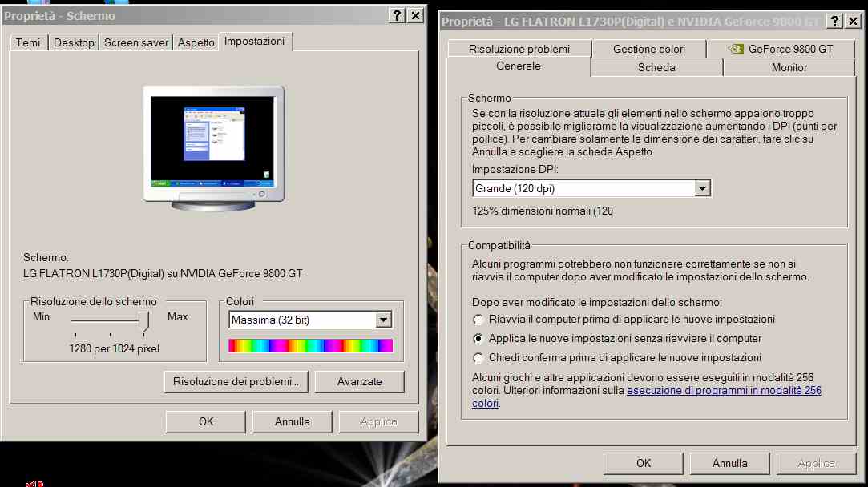
Task: Switch to the Aspetto tab
Action: pyautogui.click(x=196, y=42)
